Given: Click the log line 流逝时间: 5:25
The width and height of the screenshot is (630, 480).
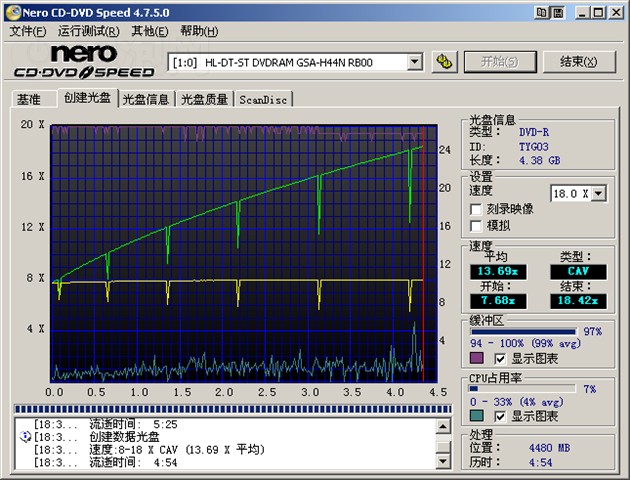Looking at the screenshot, I should pos(133,424).
